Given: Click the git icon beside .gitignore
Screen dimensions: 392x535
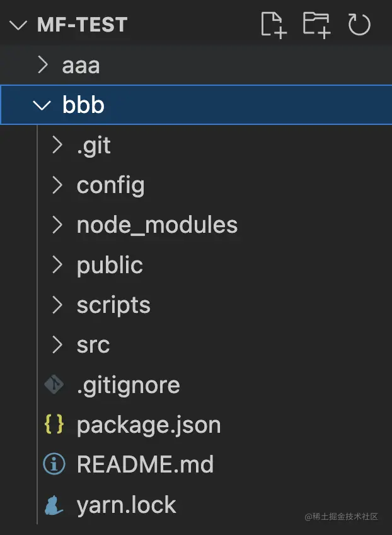Looking at the screenshot, I should (x=54, y=385).
